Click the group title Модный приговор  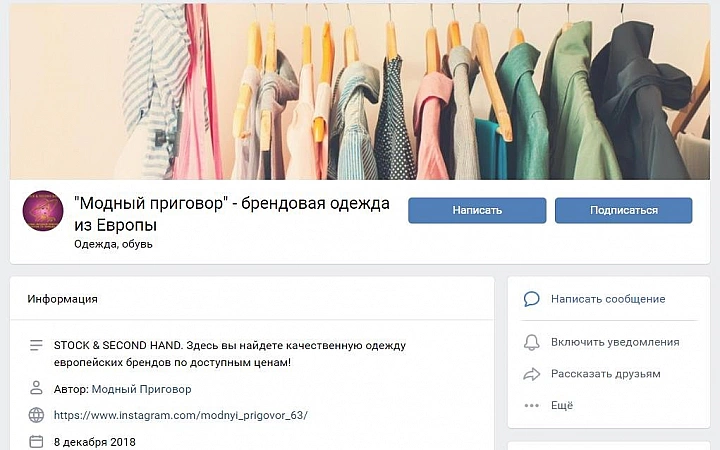pos(232,214)
